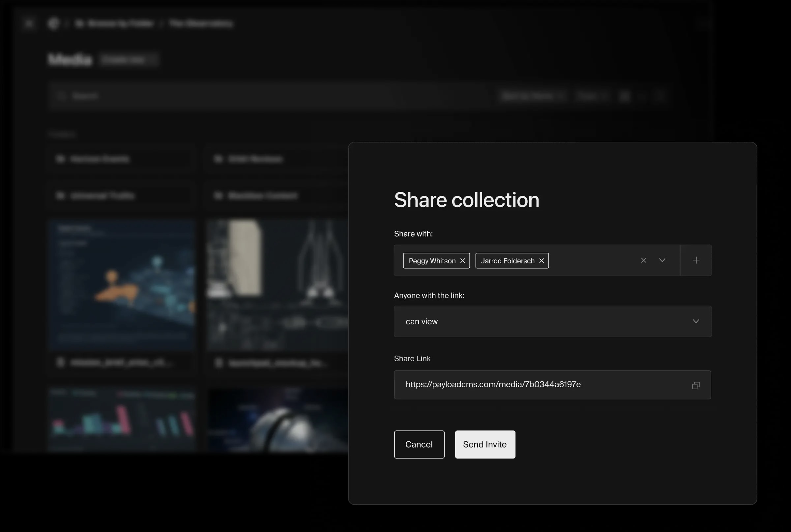Expand the recipients selection dropdown

(662, 260)
